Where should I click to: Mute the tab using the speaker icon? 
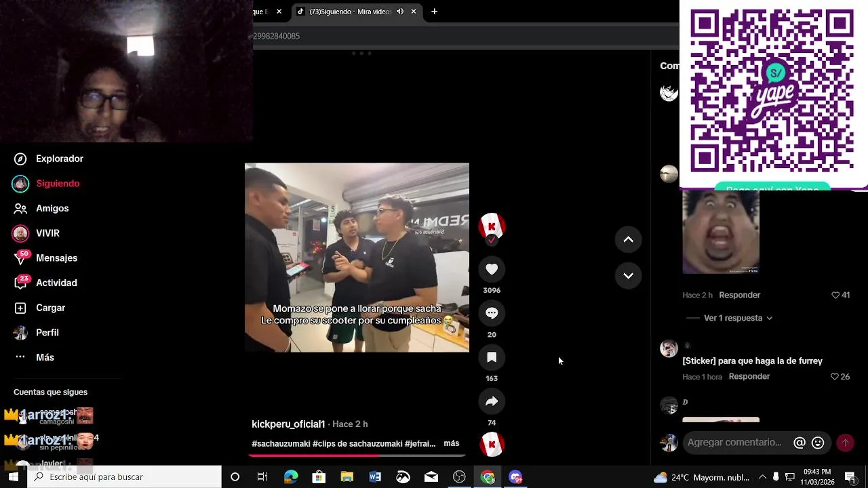pos(400,12)
